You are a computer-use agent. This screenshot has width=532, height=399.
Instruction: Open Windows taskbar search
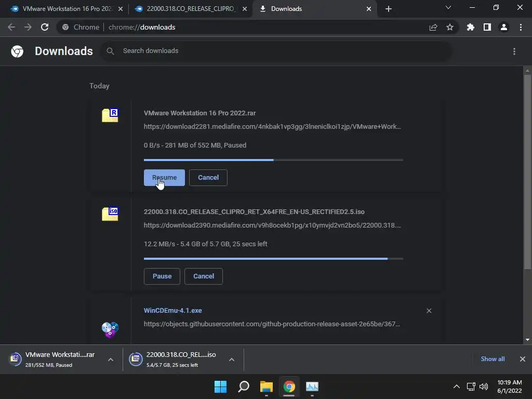tap(244, 387)
